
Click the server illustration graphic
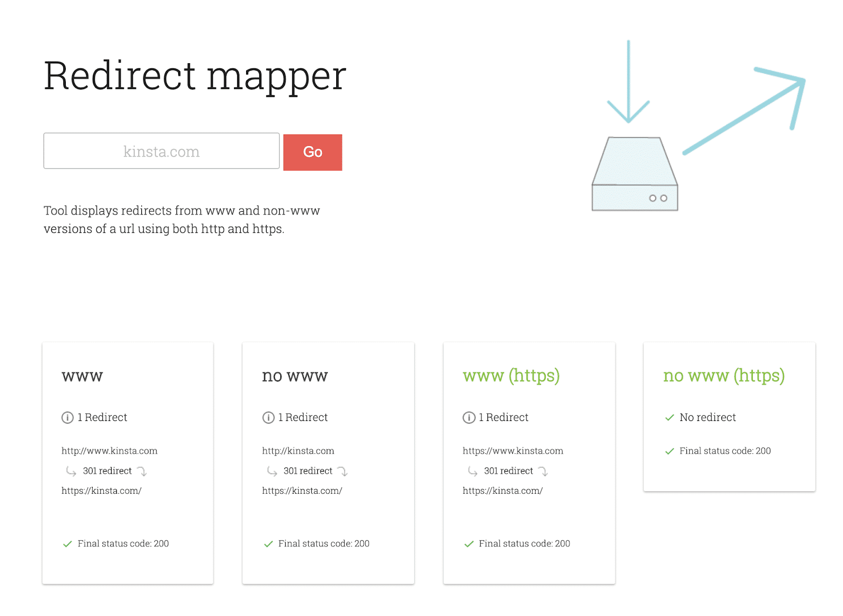(x=634, y=174)
